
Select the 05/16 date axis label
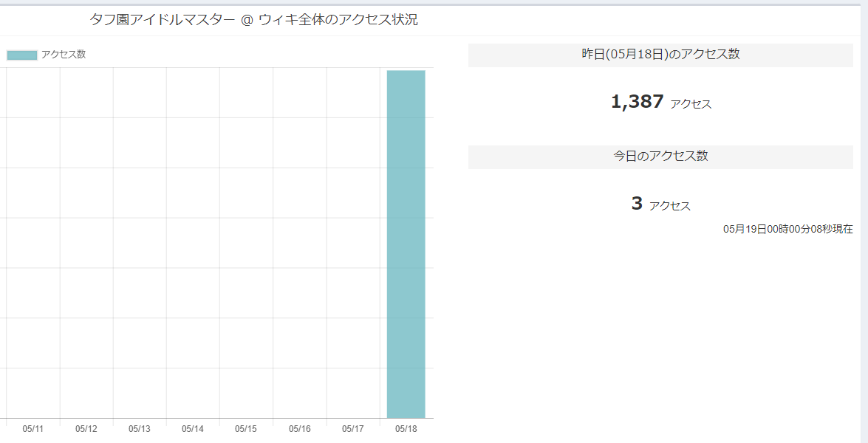click(299, 429)
